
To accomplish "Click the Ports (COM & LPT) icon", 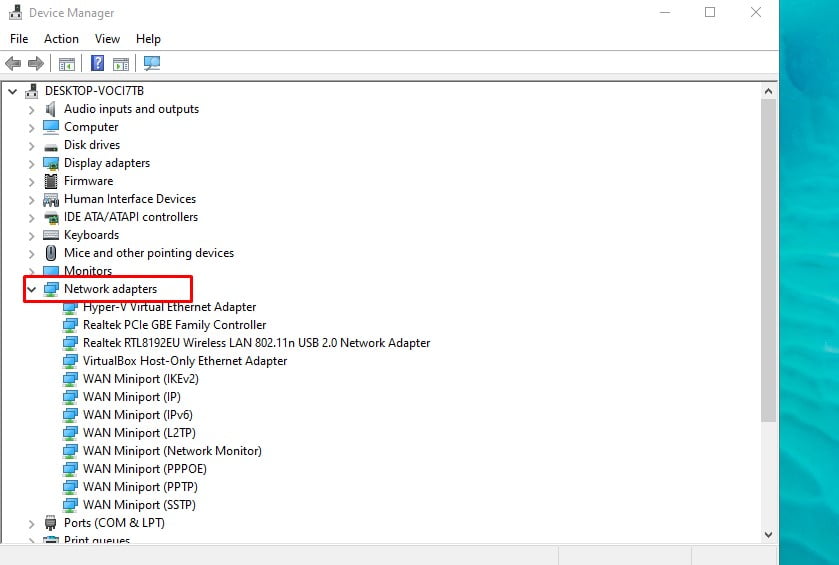I will pyautogui.click(x=51, y=523).
